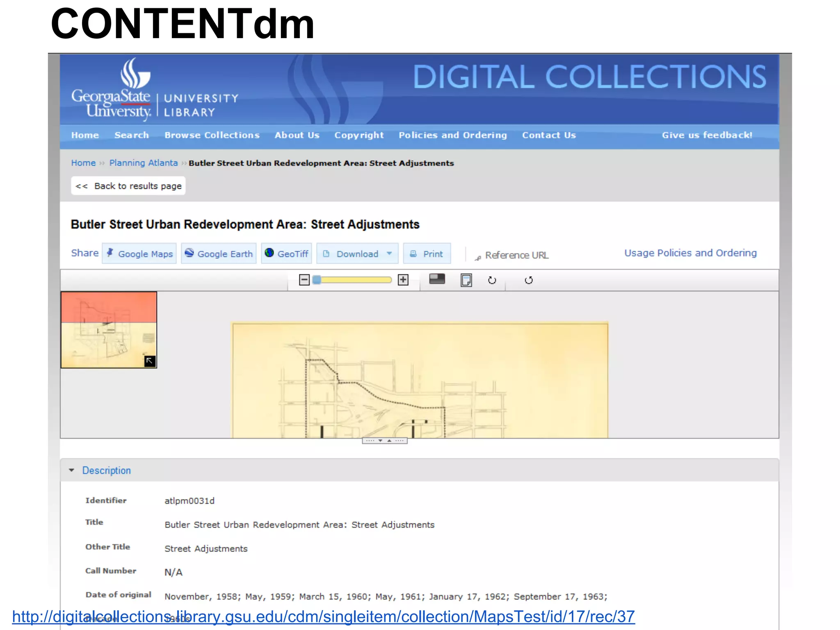This screenshot has height=630, width=840.
Task: Click the Print button
Action: coord(427,253)
